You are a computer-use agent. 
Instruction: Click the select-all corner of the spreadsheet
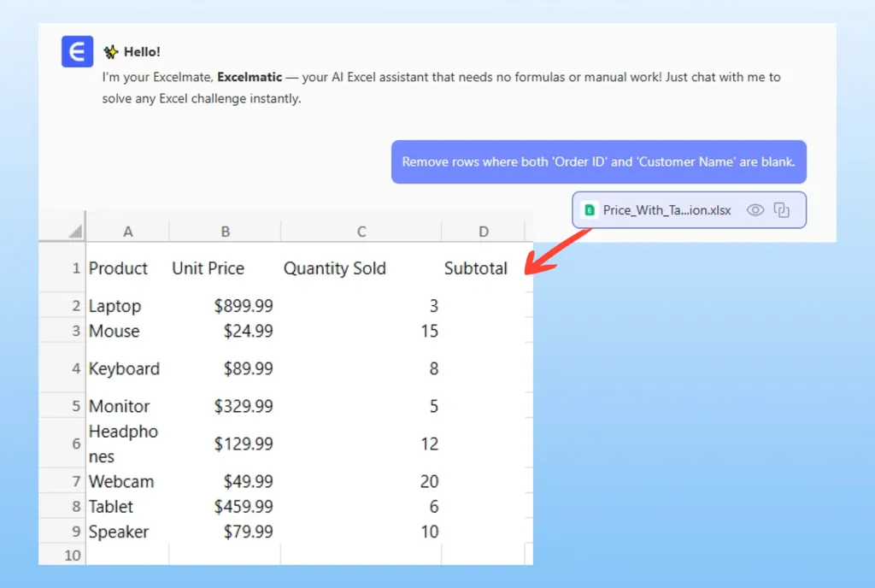75,232
